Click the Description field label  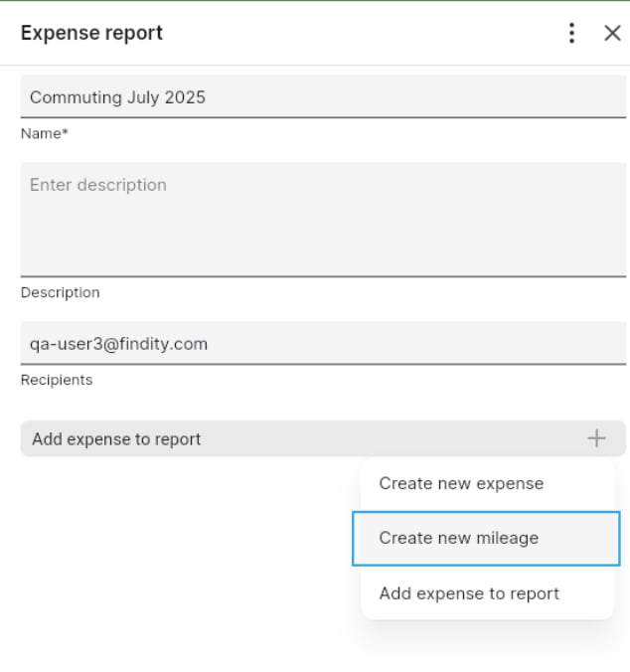61,292
